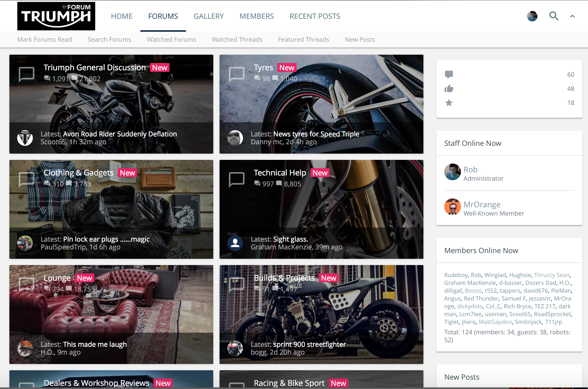Go to the HOME tab
Image resolution: width=588 pixels, height=389 pixels.
pos(122,16)
